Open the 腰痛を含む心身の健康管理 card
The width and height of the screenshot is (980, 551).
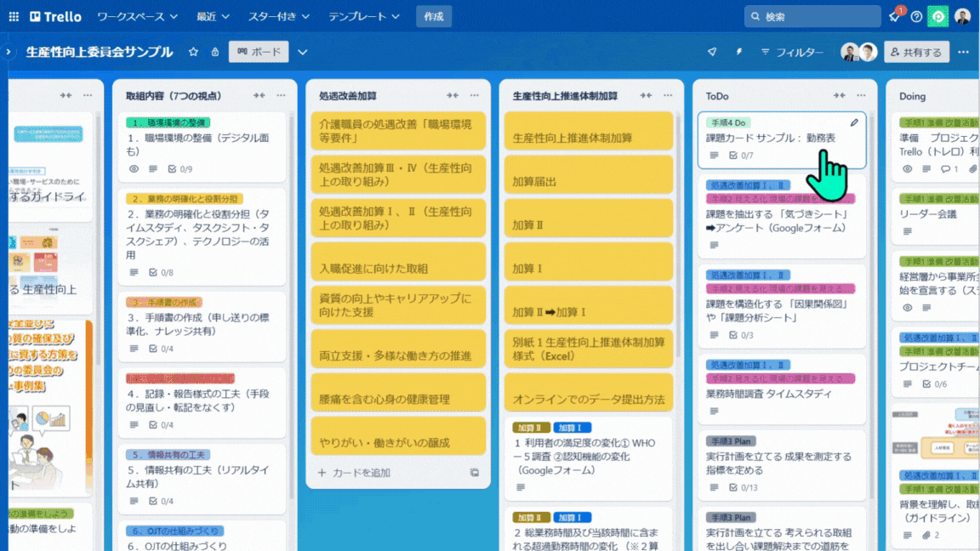(x=398, y=393)
